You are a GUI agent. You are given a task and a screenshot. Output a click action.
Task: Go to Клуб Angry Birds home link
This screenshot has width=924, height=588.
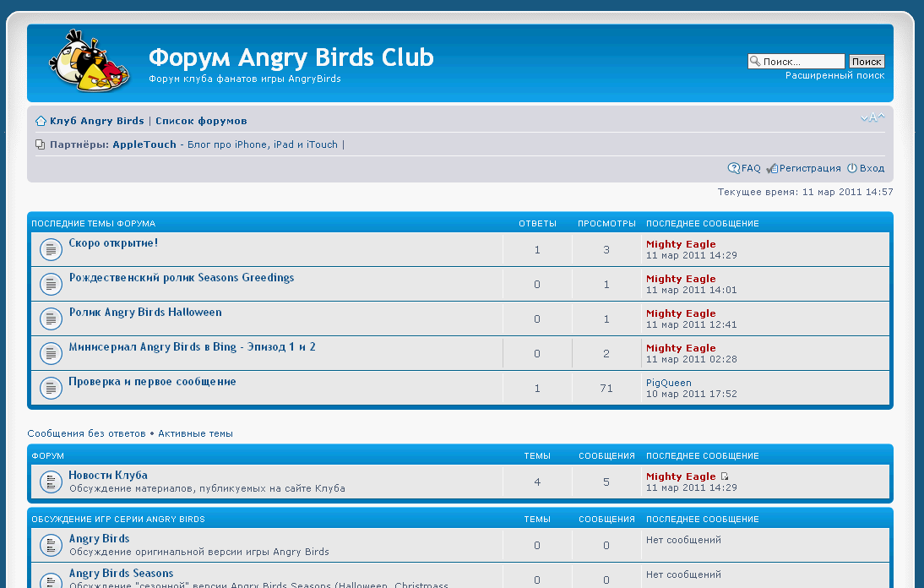click(96, 121)
